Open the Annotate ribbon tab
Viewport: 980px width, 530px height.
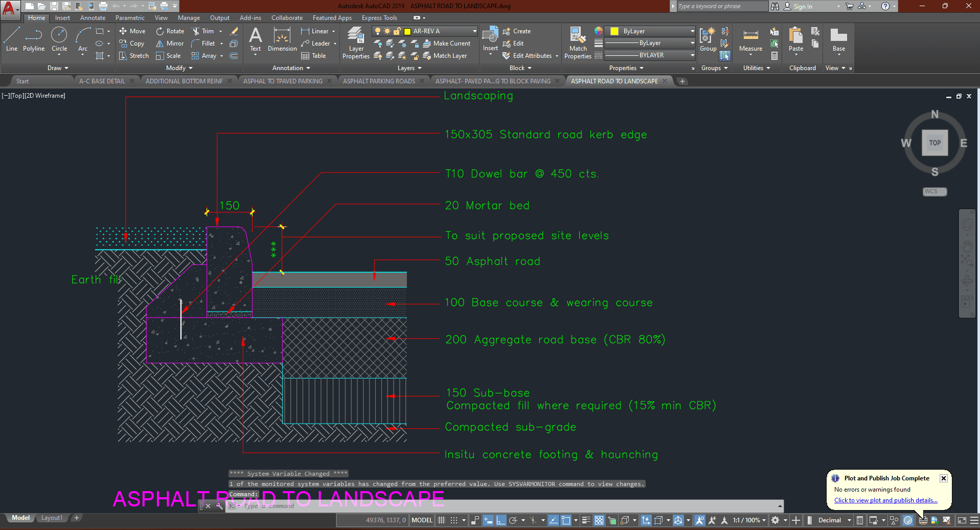(x=93, y=18)
